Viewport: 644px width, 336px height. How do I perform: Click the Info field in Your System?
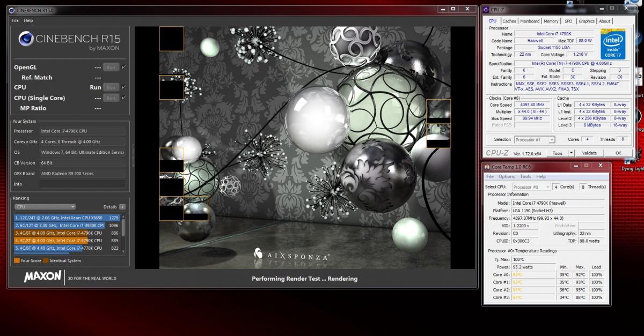82,184
